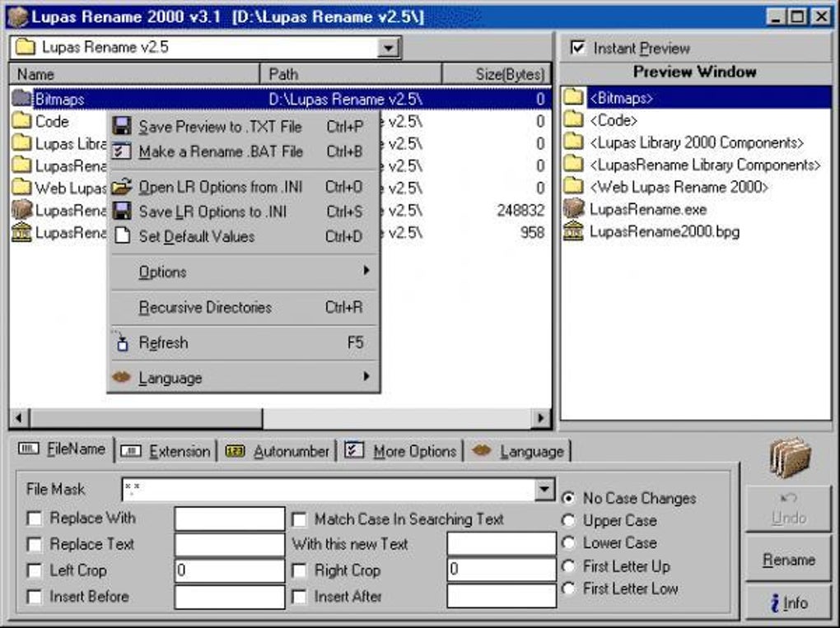Click the <Lupas Library 2000 Components> folder icon
Image resolution: width=840 pixels, height=628 pixels.
573,142
